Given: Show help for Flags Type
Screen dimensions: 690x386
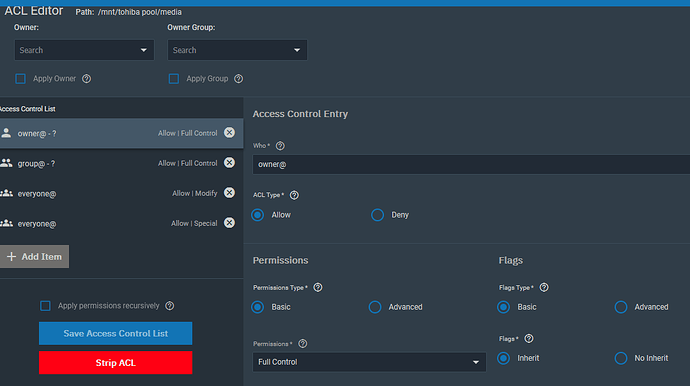Looking at the screenshot, I should pyautogui.click(x=544, y=287).
